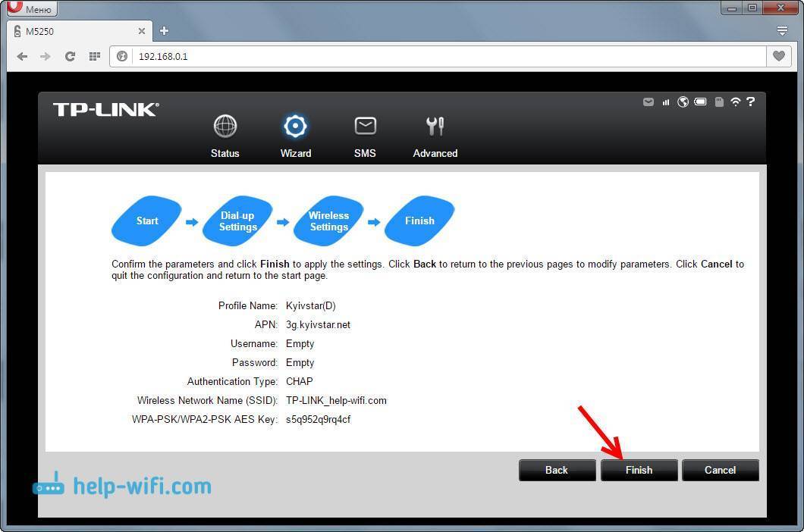This screenshot has width=804, height=532.
Task: Click the TP-LINK logo
Action: [x=106, y=109]
